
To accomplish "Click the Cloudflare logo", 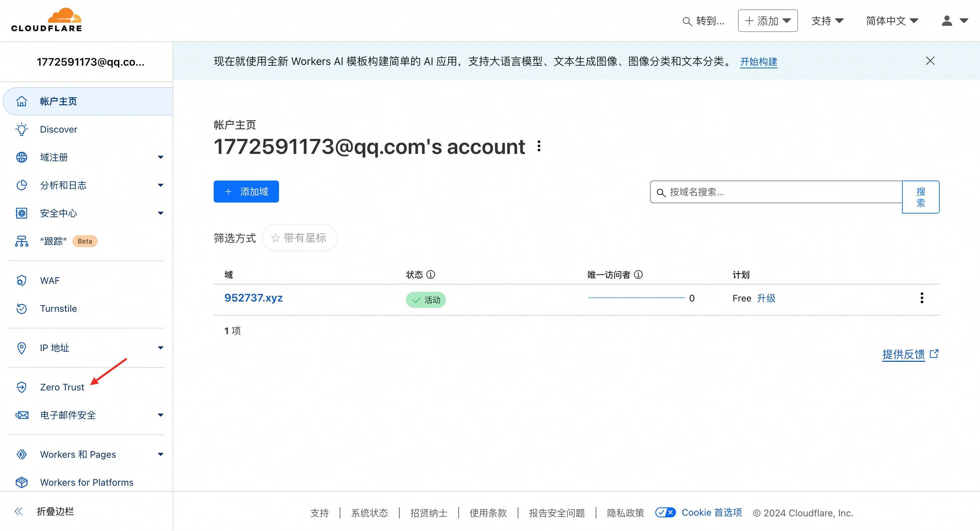I will point(46,20).
